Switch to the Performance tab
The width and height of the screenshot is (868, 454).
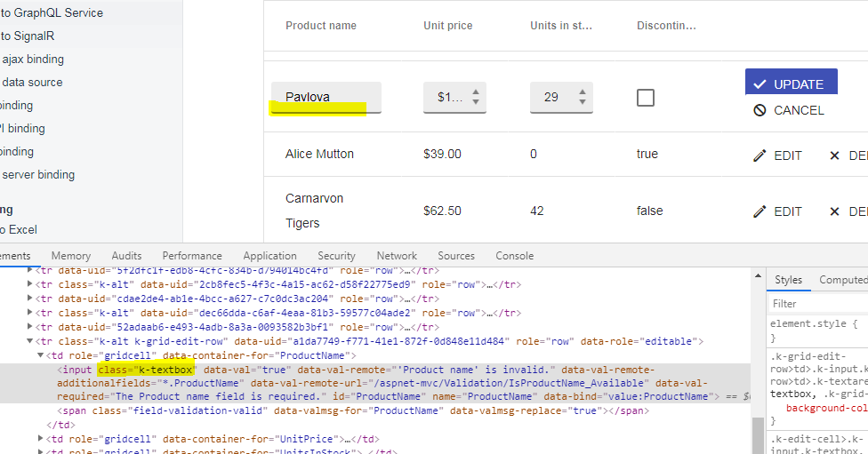(192, 256)
